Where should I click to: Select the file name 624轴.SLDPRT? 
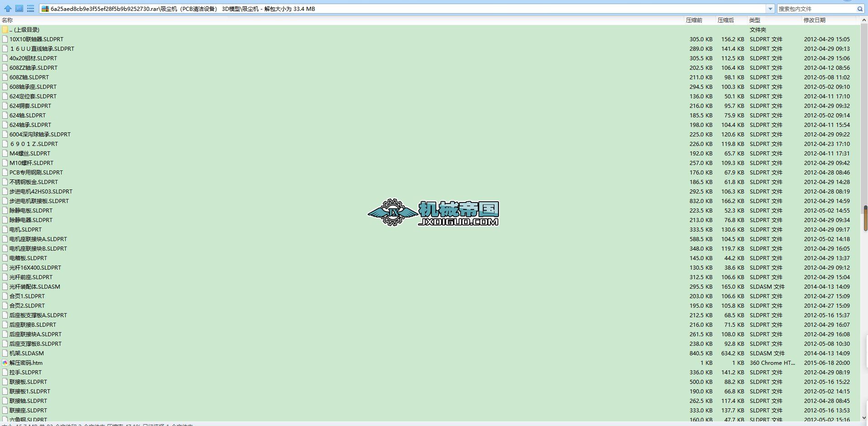click(28, 115)
